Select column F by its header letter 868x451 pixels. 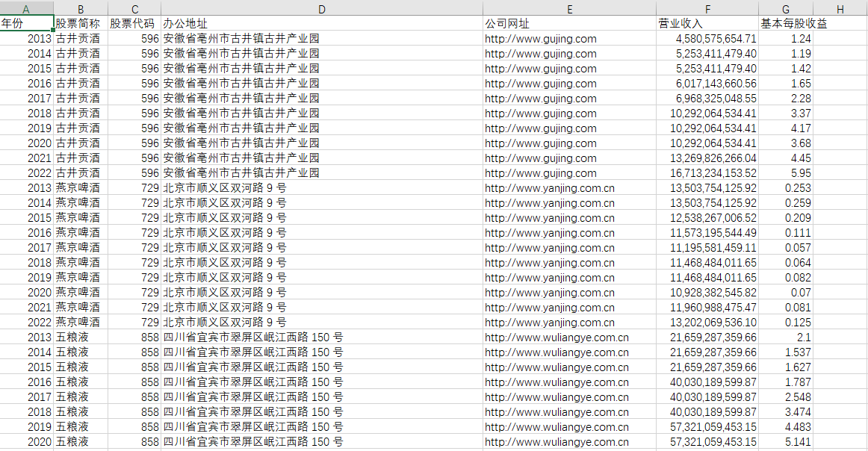click(x=707, y=8)
